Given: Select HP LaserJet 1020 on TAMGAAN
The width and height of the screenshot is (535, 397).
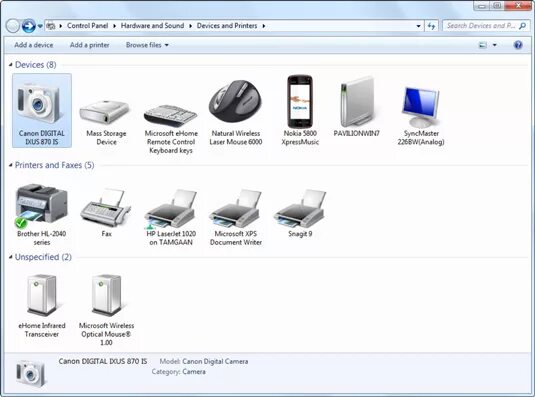Looking at the screenshot, I should pos(171,217).
